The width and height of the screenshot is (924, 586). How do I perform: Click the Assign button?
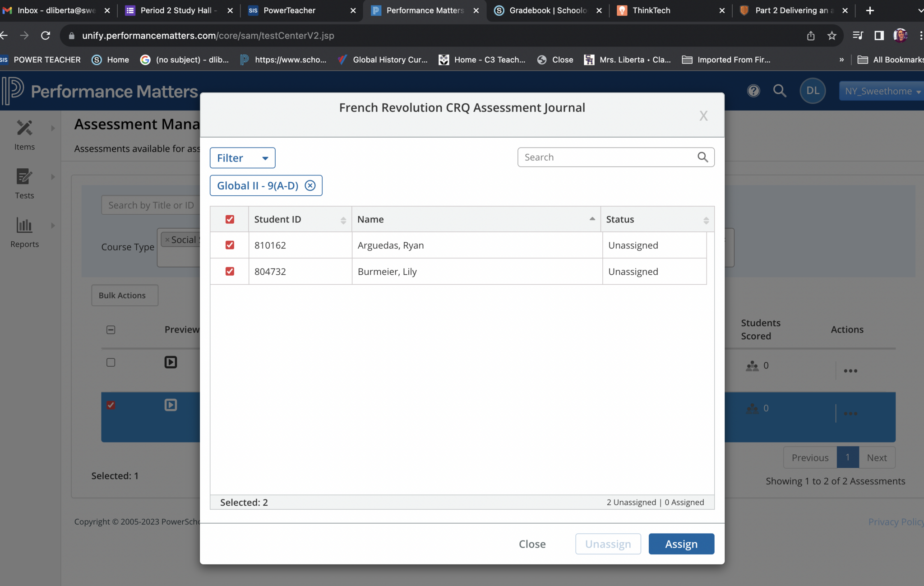681,544
